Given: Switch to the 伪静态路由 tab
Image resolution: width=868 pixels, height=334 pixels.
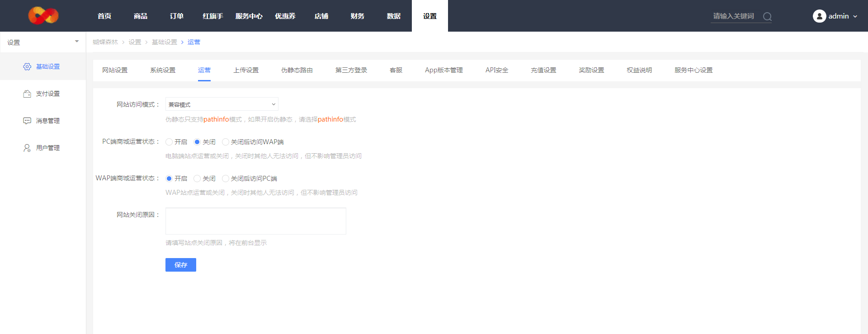Looking at the screenshot, I should 297,70.
